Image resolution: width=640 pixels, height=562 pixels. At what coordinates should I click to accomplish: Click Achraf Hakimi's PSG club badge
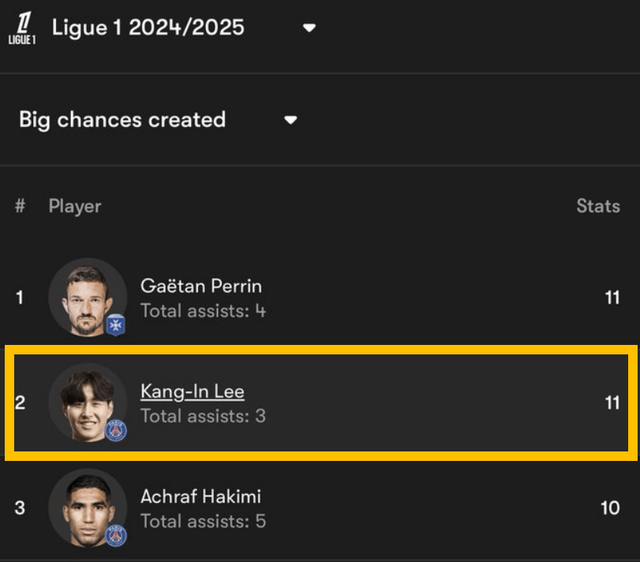coord(115,536)
